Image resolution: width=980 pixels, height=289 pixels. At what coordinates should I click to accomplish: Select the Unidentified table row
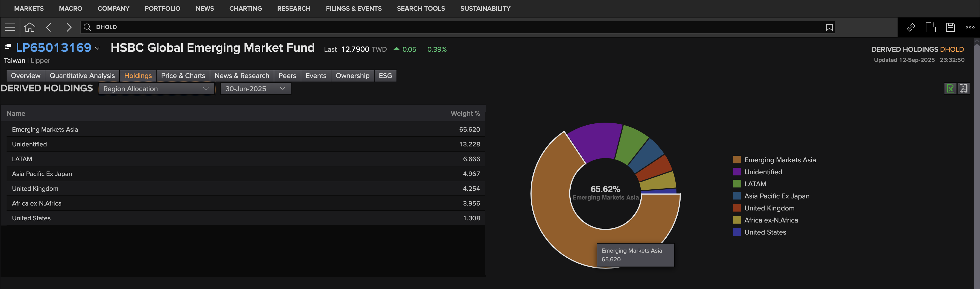pos(243,144)
